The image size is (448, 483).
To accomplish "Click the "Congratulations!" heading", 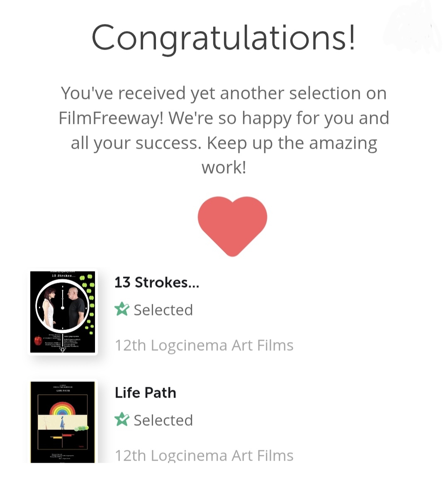I will pos(223,37).
